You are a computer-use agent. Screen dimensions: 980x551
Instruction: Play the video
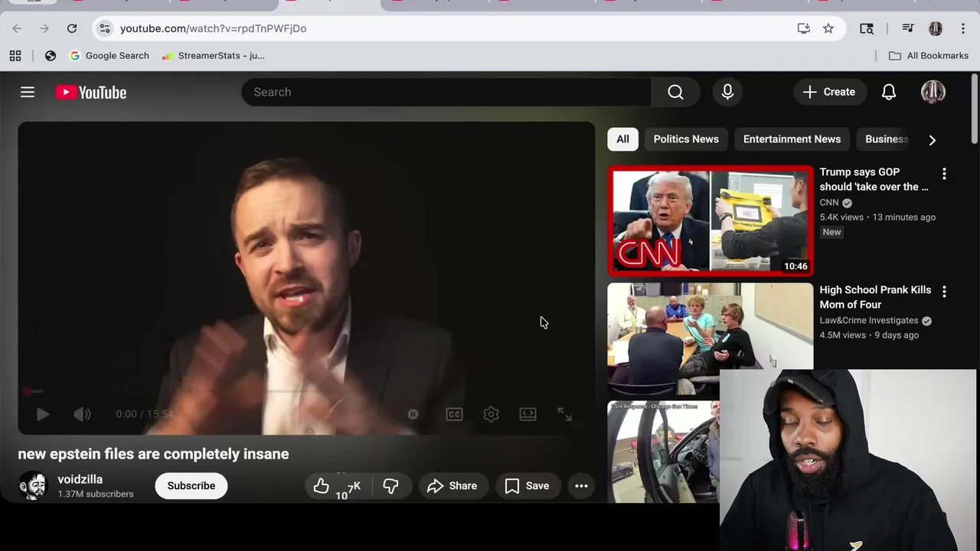pyautogui.click(x=43, y=414)
